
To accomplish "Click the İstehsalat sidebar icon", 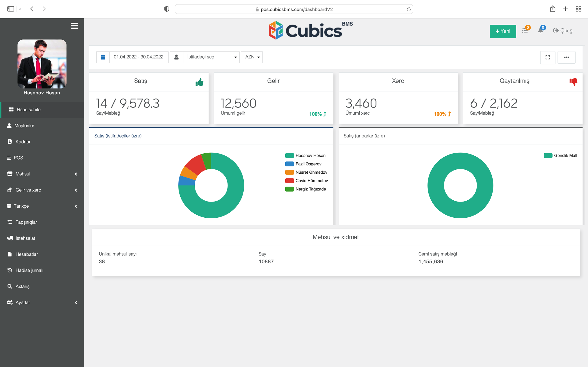I will (x=10, y=238).
